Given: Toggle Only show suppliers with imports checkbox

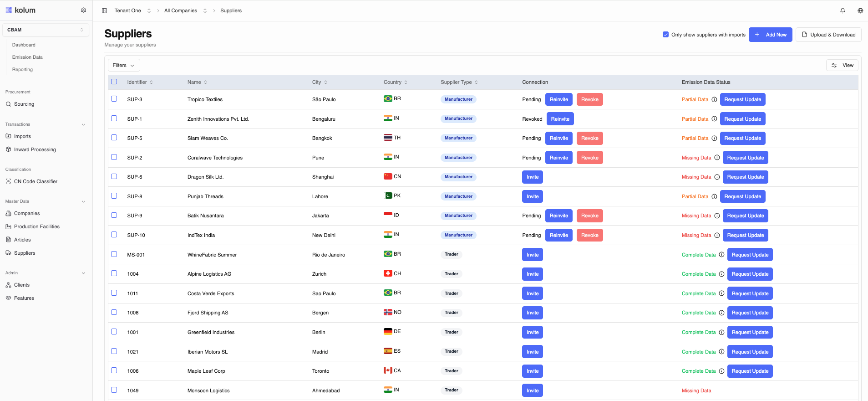Looking at the screenshot, I should click(665, 35).
